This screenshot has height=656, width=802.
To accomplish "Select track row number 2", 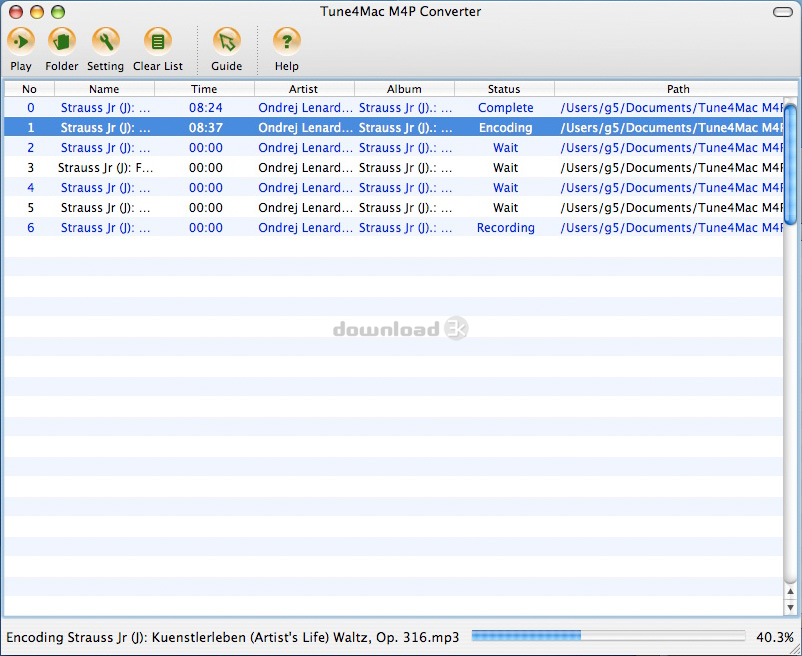I will coord(393,148).
